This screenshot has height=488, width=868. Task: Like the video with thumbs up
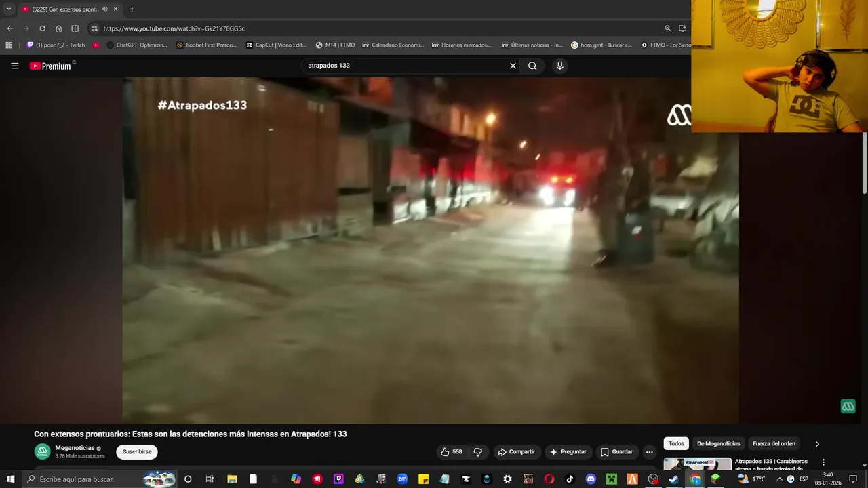point(451,452)
